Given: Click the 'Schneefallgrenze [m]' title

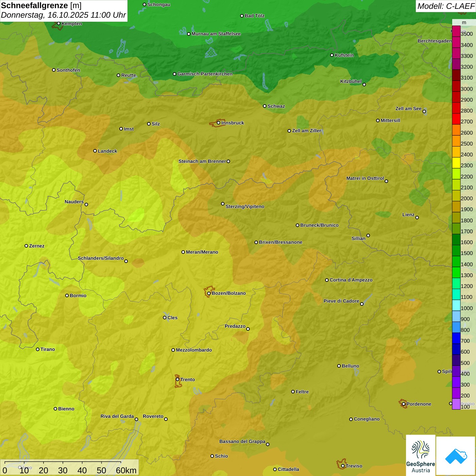Looking at the screenshot, I should 41,5.
